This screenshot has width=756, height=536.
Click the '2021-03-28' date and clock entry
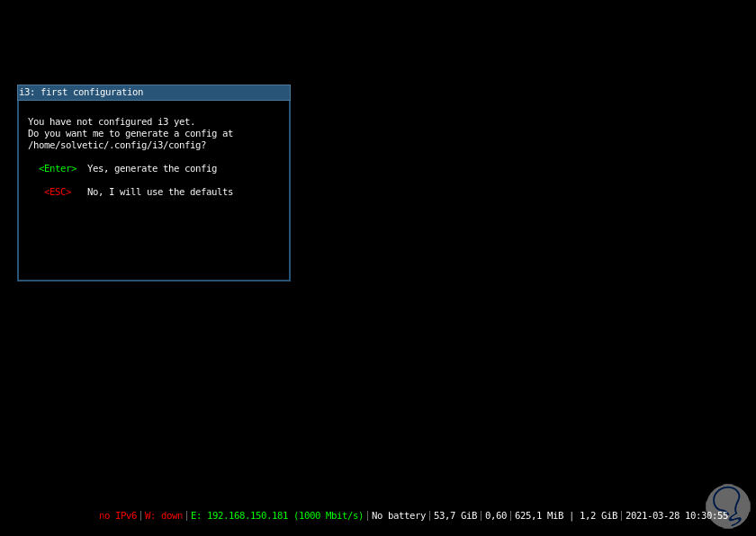(677, 516)
